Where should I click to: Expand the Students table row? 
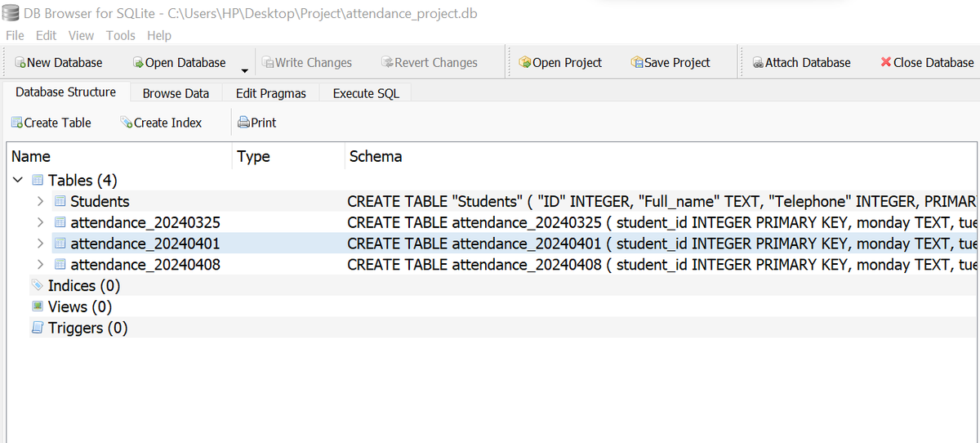point(40,201)
